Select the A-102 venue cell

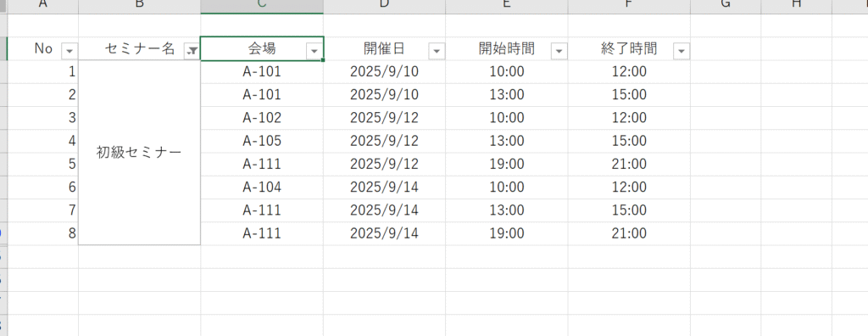tap(262, 118)
